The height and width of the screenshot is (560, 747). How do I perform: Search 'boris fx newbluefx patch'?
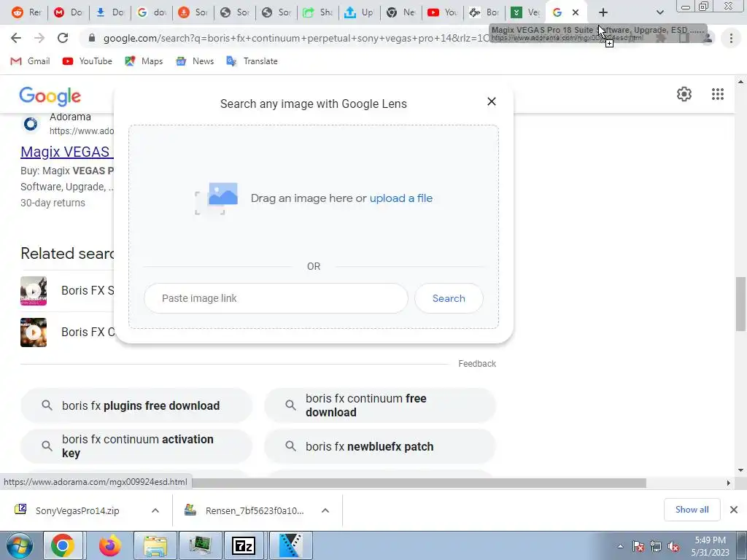point(380,446)
